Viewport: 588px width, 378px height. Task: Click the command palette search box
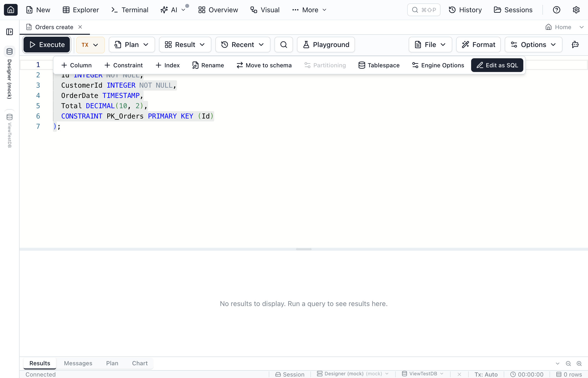click(424, 10)
